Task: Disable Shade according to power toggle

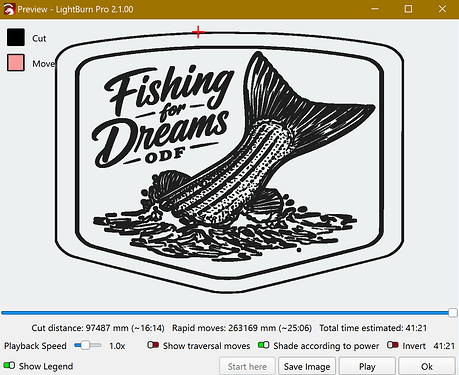Action: click(x=264, y=345)
